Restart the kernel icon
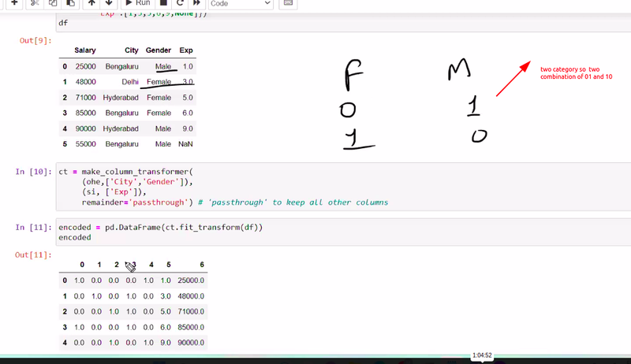 click(179, 3)
